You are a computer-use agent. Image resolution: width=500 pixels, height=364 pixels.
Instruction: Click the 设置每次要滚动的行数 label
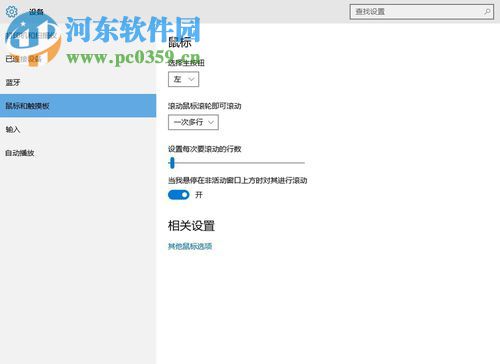204,149
